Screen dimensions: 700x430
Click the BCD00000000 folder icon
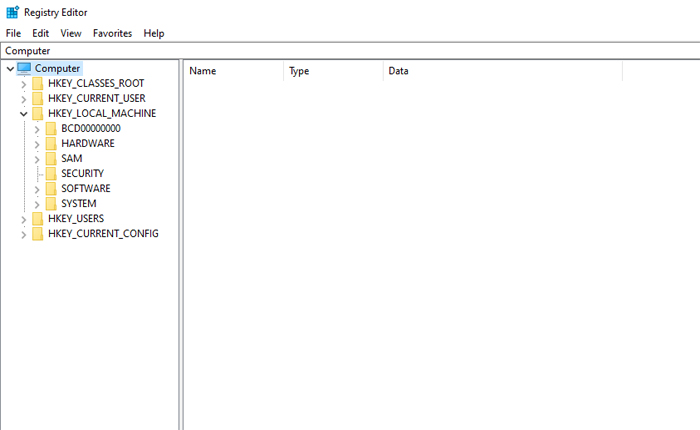click(51, 129)
